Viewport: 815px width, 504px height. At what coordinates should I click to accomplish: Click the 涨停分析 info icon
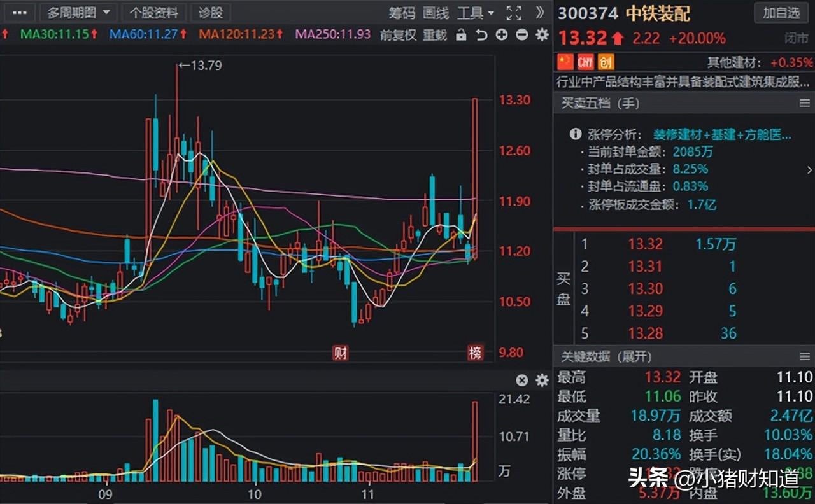coord(576,134)
